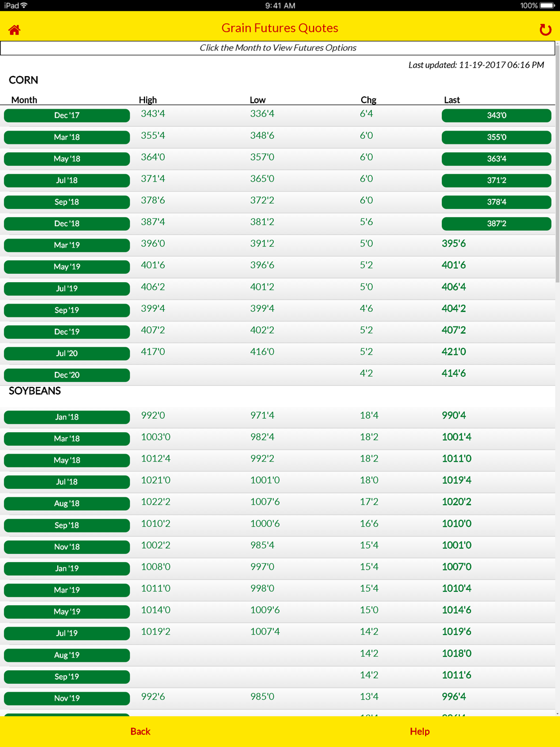The image size is (560, 747).
Task: Open Help in the bottom bar
Action: point(419,731)
